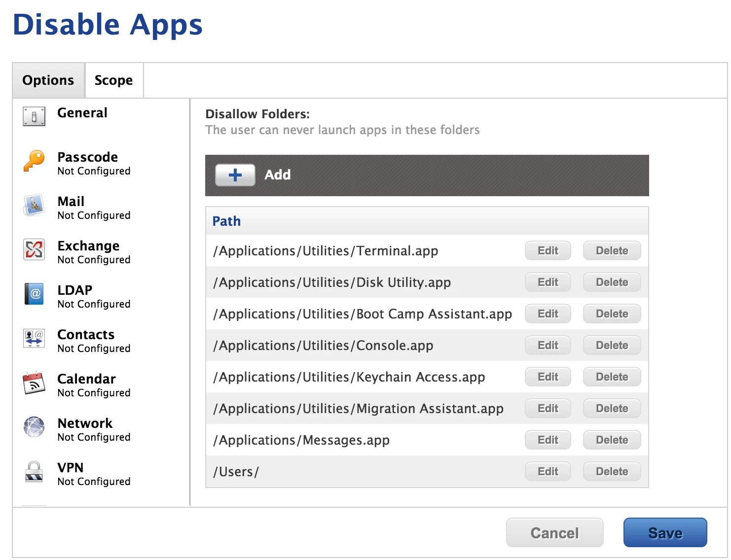Delete the Console.app path
The height and width of the screenshot is (560, 731).
(x=612, y=345)
